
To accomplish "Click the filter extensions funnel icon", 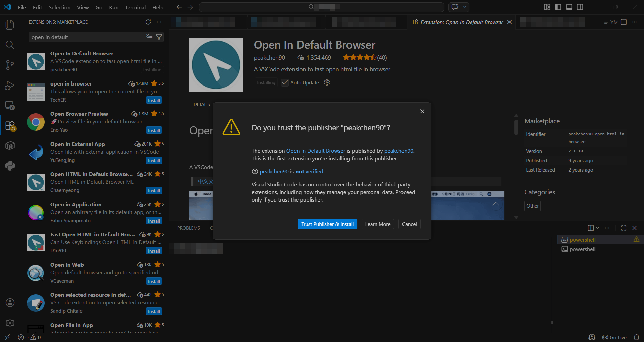I will pyautogui.click(x=159, y=37).
